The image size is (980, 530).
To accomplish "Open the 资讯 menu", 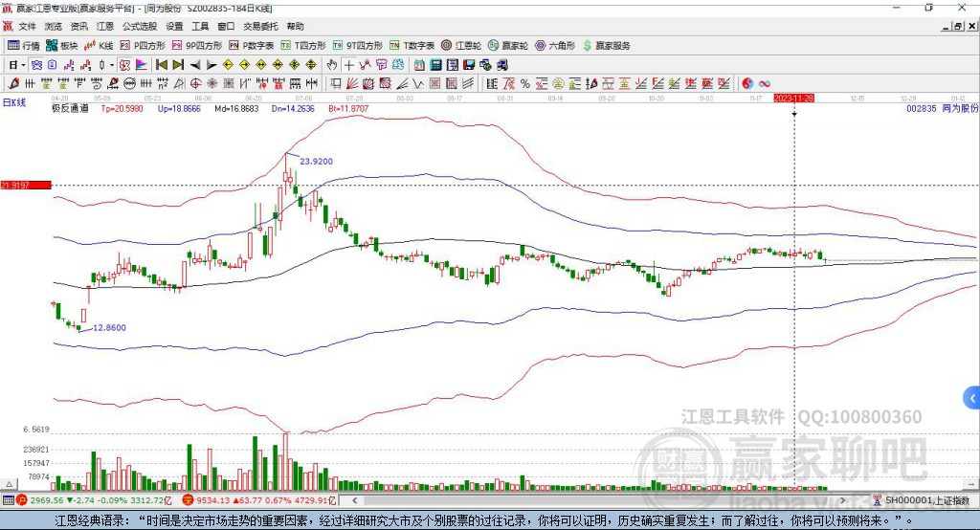I will tap(78, 26).
